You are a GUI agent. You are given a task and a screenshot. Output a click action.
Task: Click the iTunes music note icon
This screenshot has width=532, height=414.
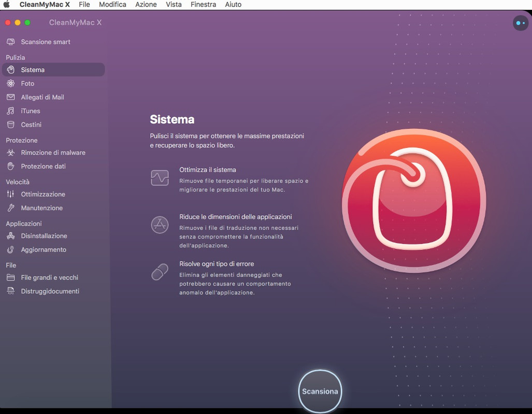(x=11, y=111)
